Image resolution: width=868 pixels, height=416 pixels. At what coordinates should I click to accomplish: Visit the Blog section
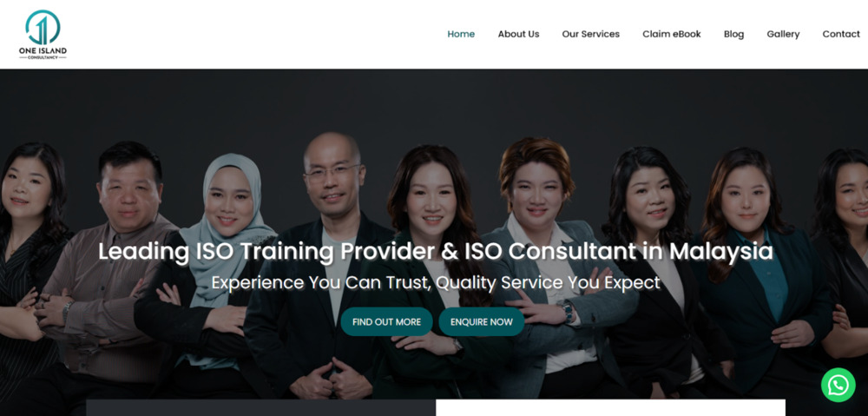point(733,34)
